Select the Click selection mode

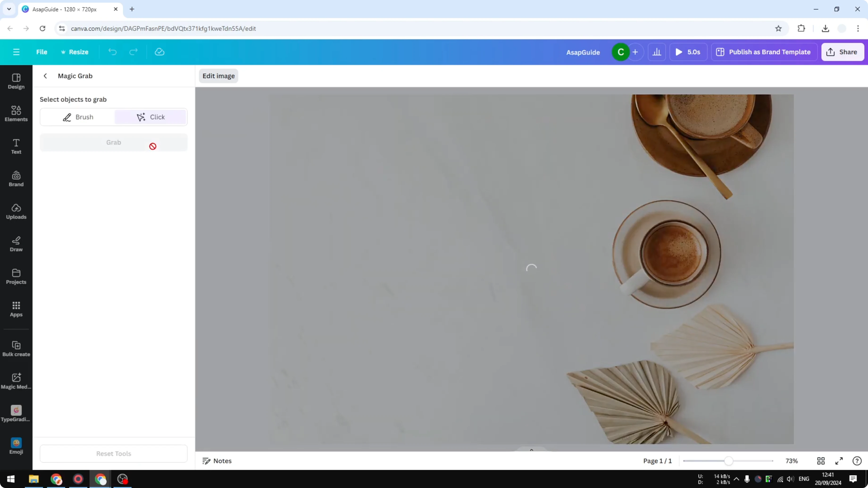150,117
